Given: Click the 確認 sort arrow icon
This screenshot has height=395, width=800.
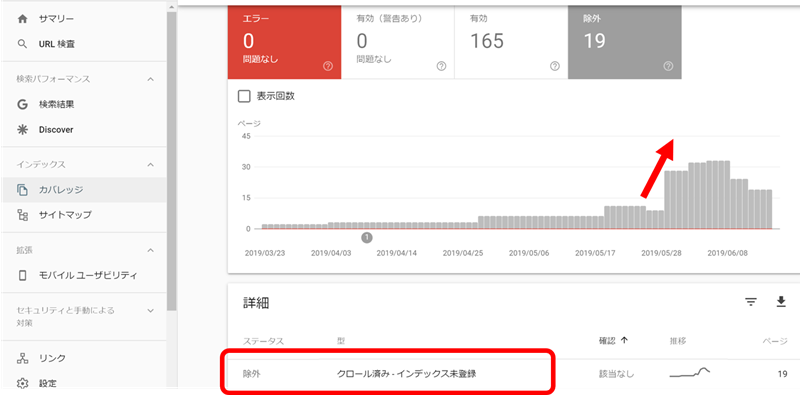Looking at the screenshot, I should coord(623,341).
